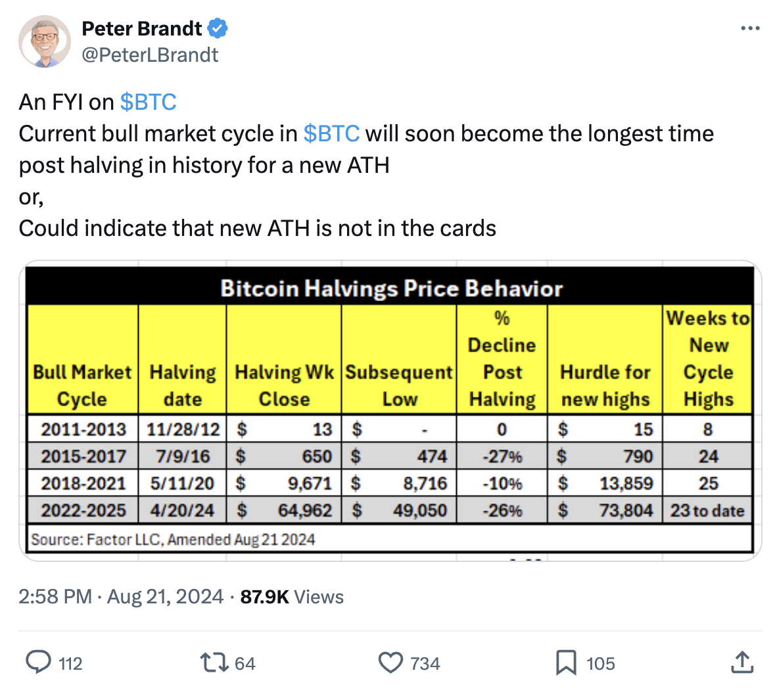Click the 64 reposts count
This screenshot has height=700, width=775.
pyautogui.click(x=245, y=664)
